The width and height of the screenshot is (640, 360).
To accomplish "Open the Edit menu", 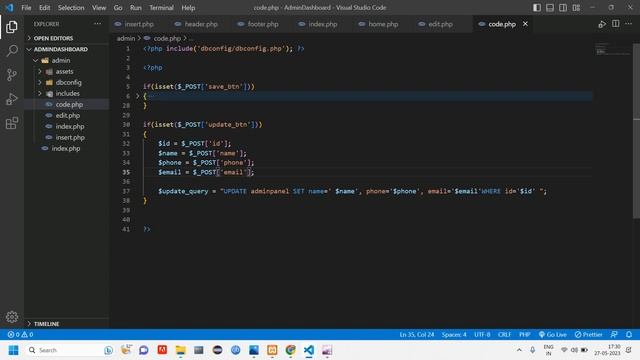I will [44, 8].
